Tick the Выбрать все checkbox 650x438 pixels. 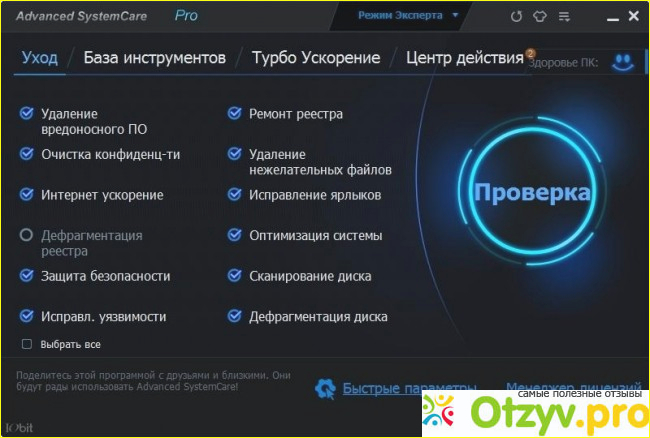pyautogui.click(x=27, y=344)
